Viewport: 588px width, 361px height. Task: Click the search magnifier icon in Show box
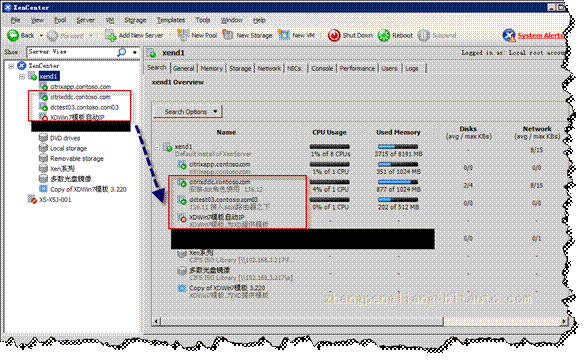[x=122, y=52]
